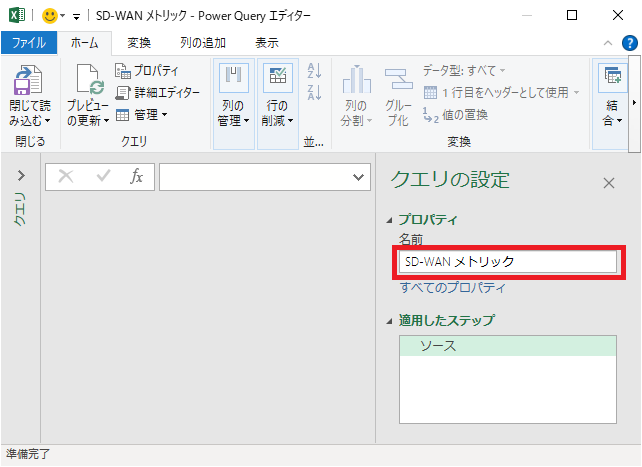The height and width of the screenshot is (467, 642).
Task: Expand the クエリ pane with the chevron
Action: coord(21,176)
